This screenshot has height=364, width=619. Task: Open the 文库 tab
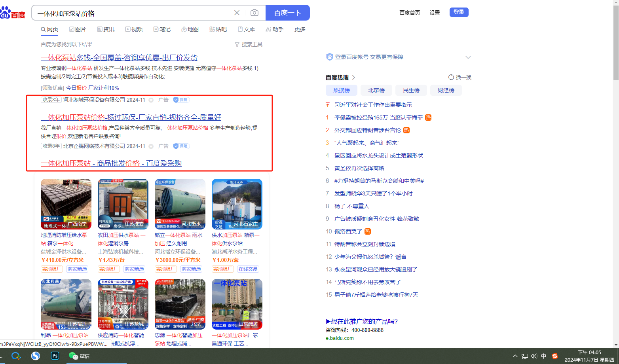pos(246,29)
